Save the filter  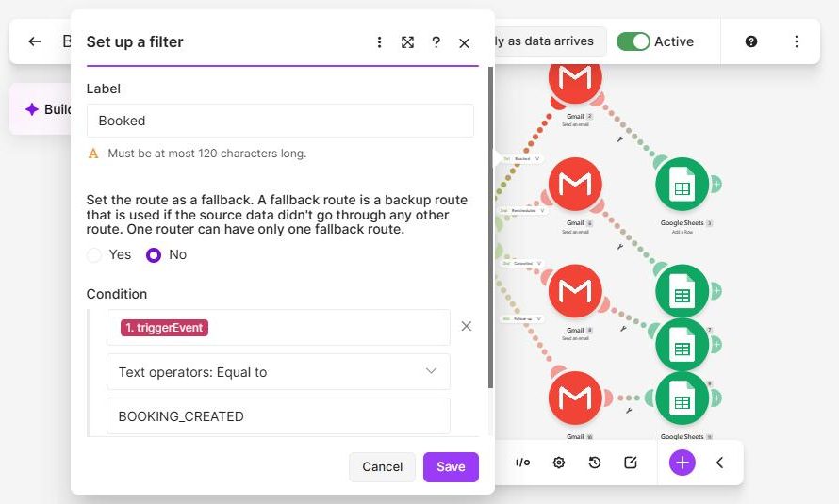tap(451, 466)
